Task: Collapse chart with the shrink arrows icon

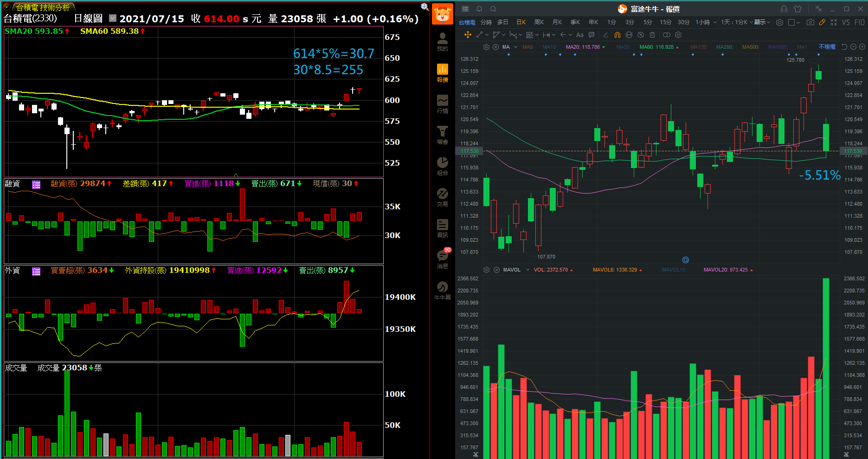Action: point(834,22)
